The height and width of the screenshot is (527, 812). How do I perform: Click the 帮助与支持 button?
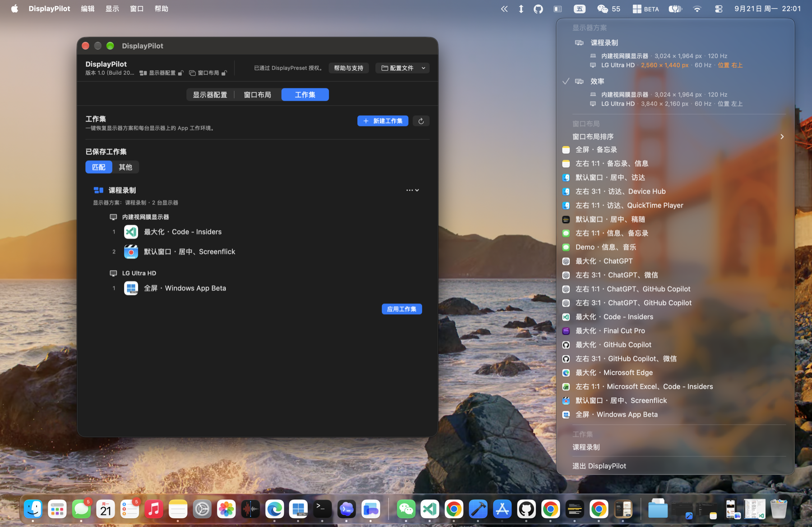tap(349, 68)
